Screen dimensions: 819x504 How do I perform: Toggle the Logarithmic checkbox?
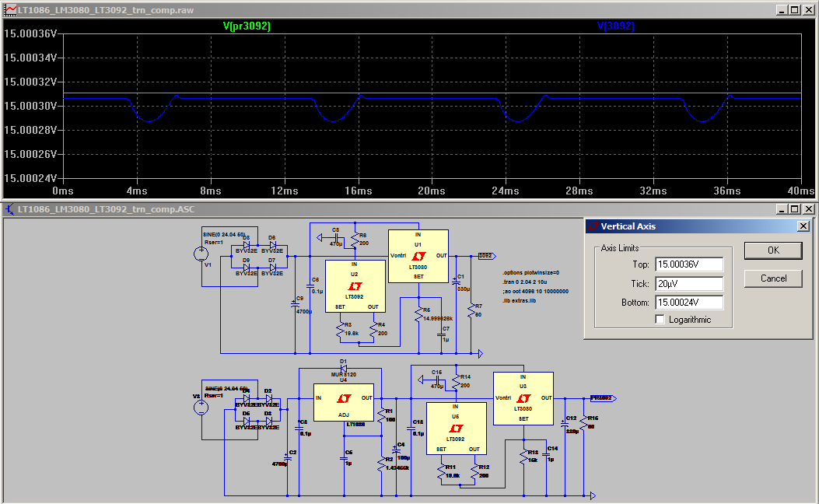pyautogui.click(x=660, y=319)
